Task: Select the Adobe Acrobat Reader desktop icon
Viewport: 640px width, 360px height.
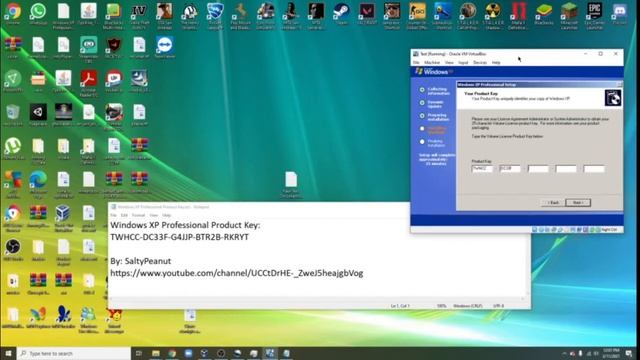Action: (x=89, y=79)
